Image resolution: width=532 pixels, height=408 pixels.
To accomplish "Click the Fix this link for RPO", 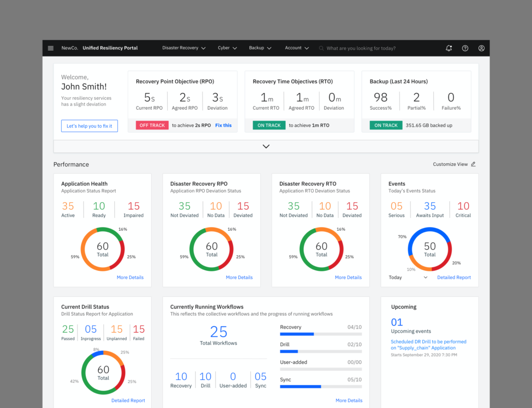I will [x=223, y=125].
